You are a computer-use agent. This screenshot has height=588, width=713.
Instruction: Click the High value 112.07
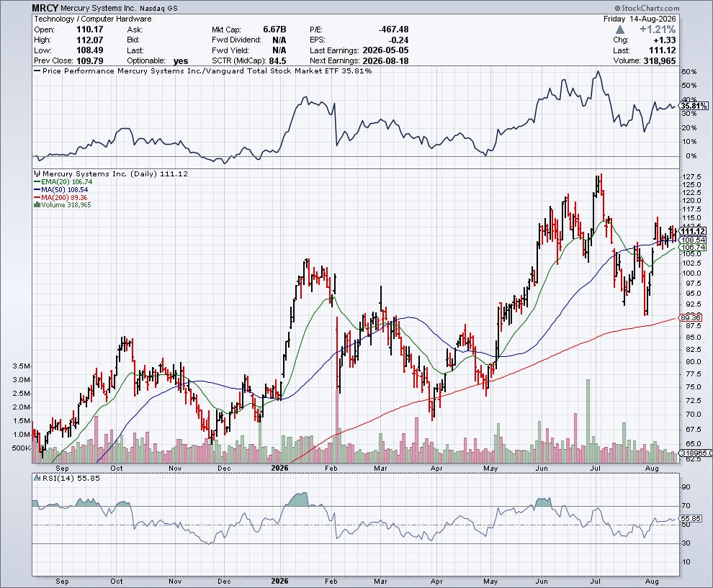(x=89, y=40)
